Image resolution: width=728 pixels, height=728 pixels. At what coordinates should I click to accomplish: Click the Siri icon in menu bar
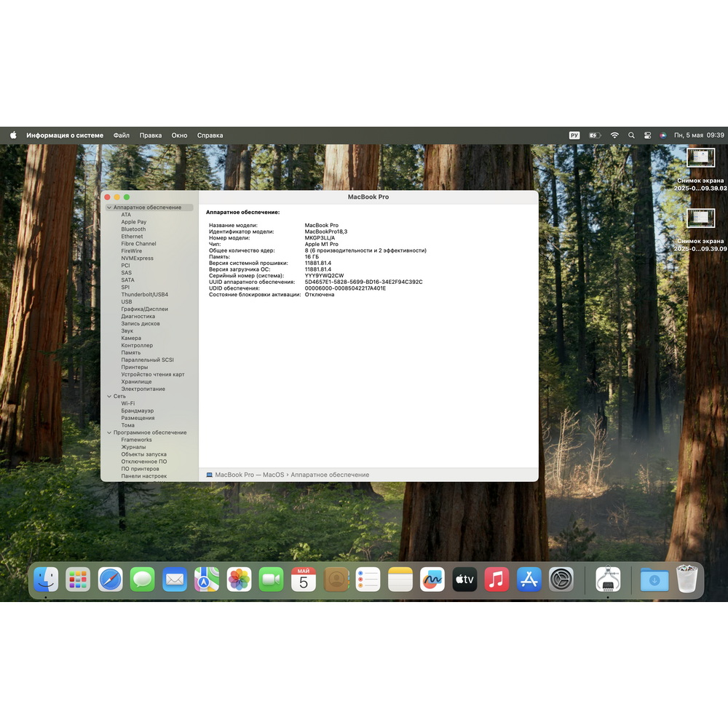663,135
